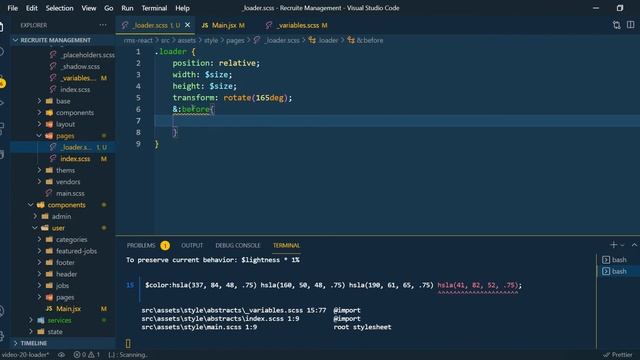Split the editor to the right

click(631, 25)
